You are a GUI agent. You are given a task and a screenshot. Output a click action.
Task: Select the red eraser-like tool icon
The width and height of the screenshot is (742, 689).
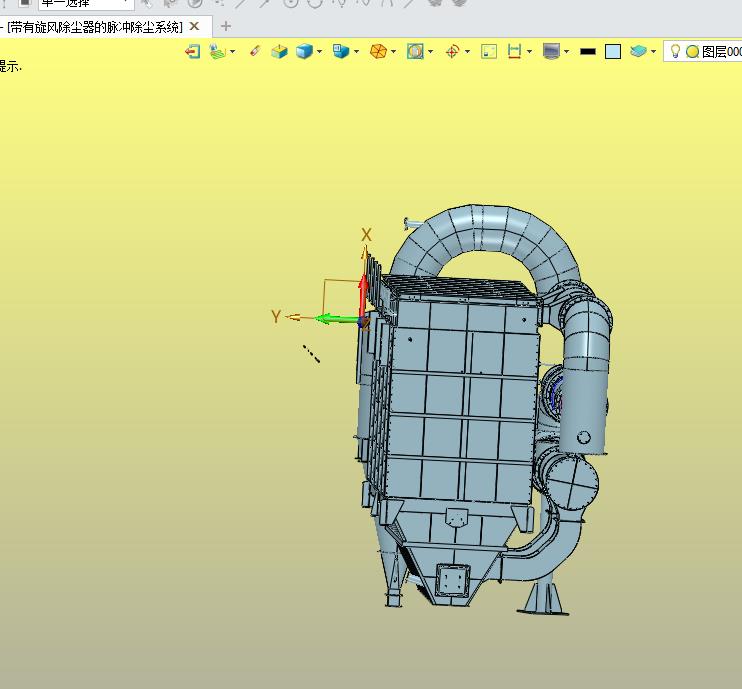255,51
